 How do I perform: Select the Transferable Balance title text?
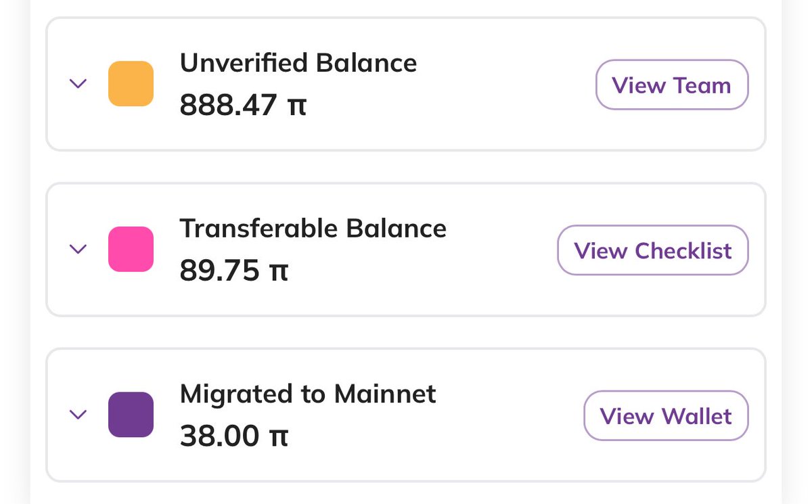tap(313, 229)
